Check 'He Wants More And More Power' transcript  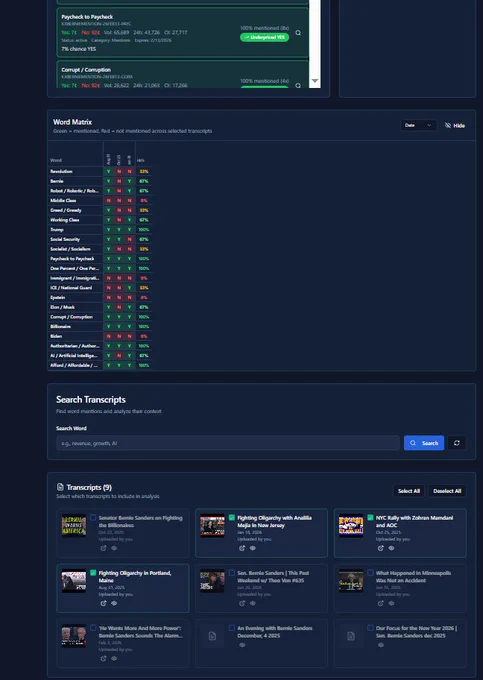pos(93,628)
